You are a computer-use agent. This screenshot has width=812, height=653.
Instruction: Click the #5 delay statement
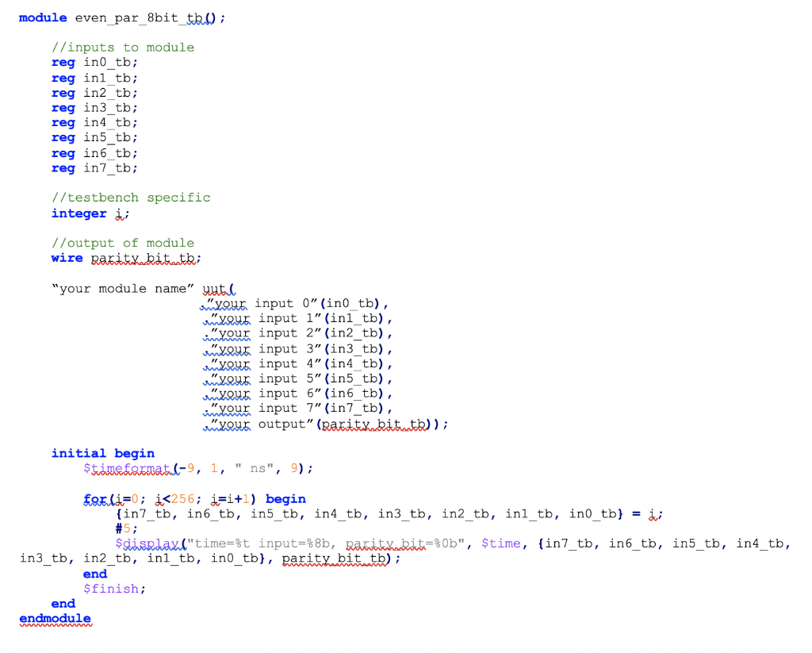tap(122, 528)
